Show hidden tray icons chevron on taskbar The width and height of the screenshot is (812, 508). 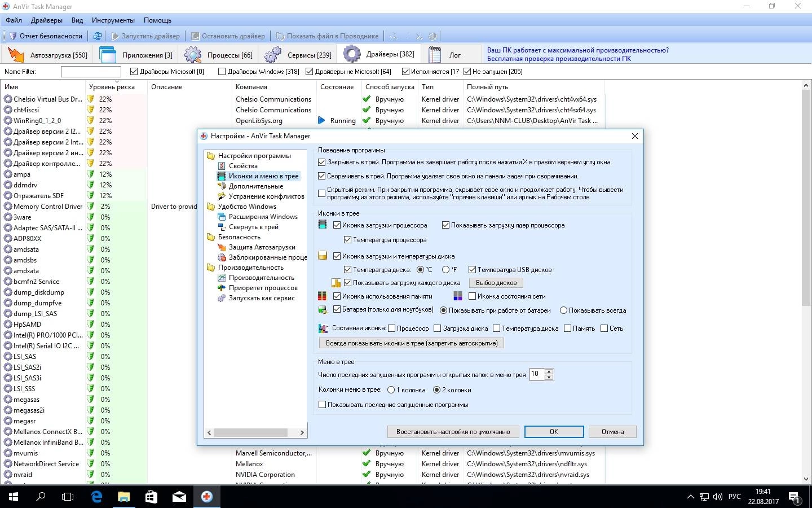691,497
